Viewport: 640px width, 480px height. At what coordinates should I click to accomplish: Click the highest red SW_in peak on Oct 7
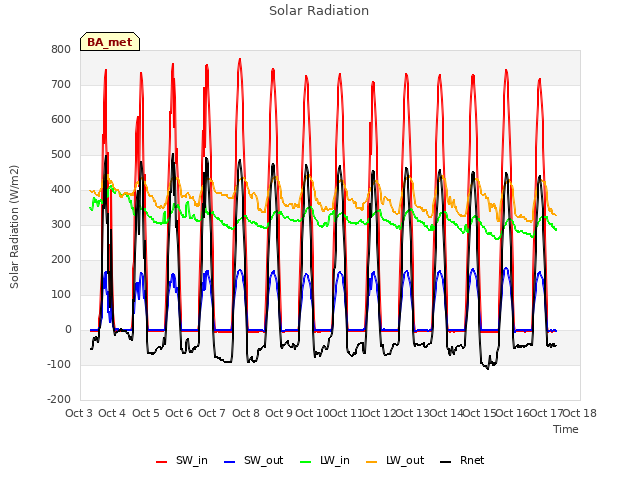[240, 59]
